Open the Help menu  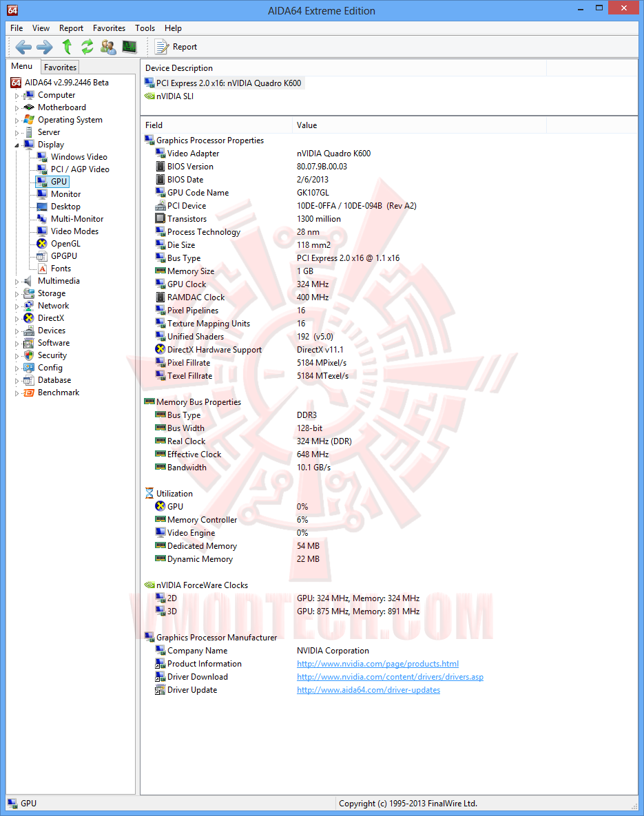coord(173,28)
